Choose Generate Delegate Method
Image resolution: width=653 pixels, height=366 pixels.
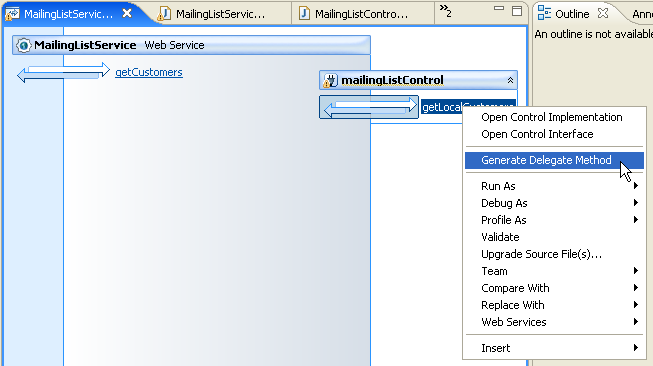[554, 160]
